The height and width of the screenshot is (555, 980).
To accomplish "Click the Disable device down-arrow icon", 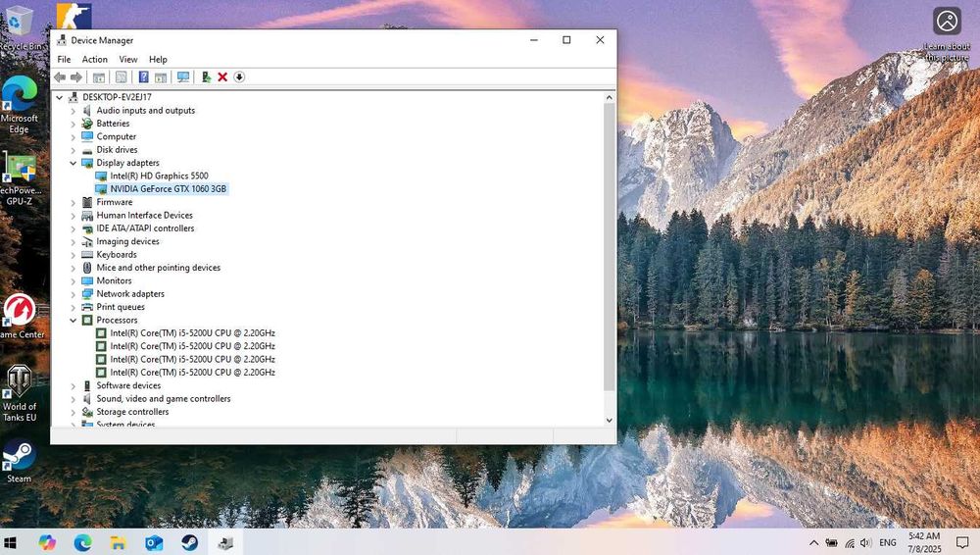I will (x=239, y=76).
